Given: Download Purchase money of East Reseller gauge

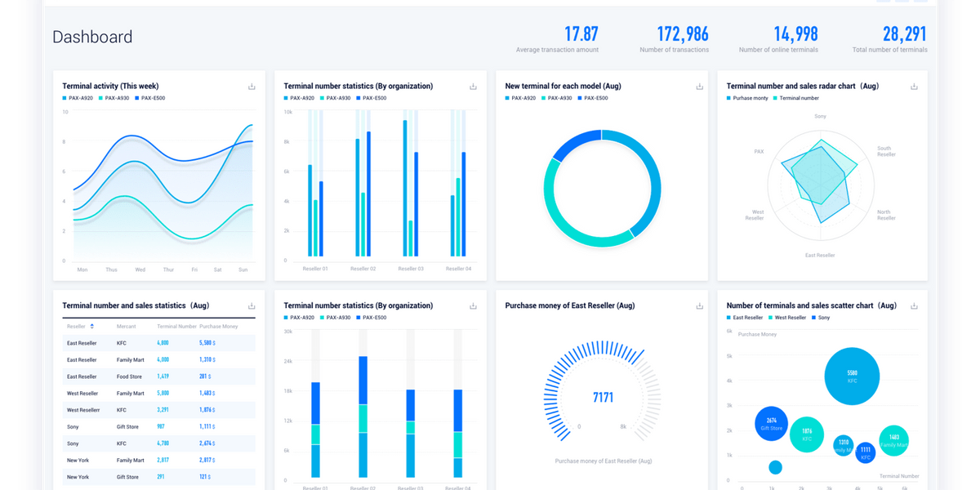Looking at the screenshot, I should tap(699, 306).
